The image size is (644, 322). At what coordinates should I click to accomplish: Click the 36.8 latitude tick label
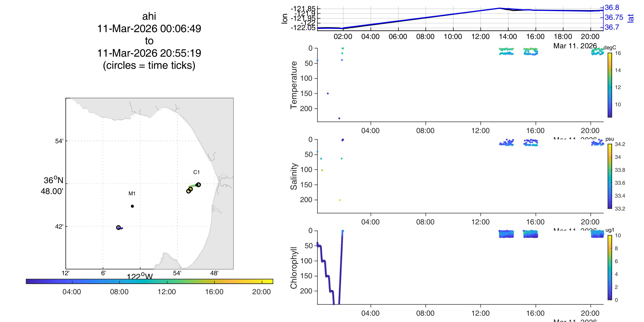tap(612, 8)
